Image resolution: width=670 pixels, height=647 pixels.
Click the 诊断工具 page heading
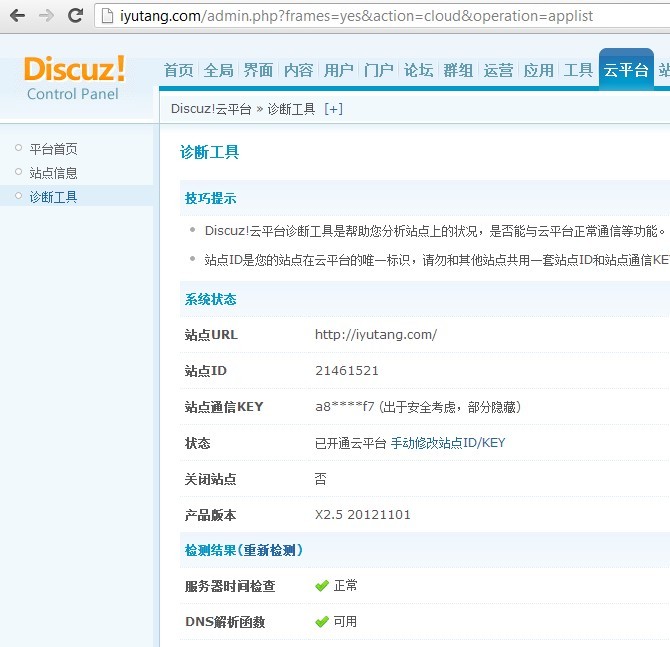[209, 152]
